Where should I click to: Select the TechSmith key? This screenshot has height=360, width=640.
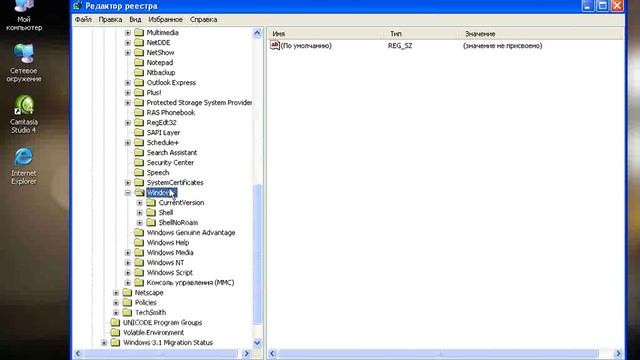pos(150,313)
